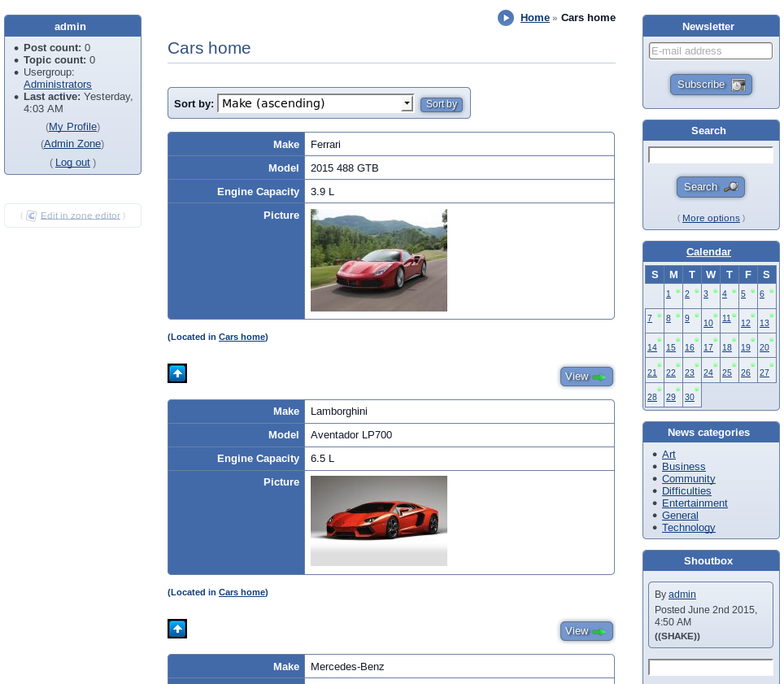Screen dimensions: 784x684
Task: Open the Technology news category
Action: [689, 528]
